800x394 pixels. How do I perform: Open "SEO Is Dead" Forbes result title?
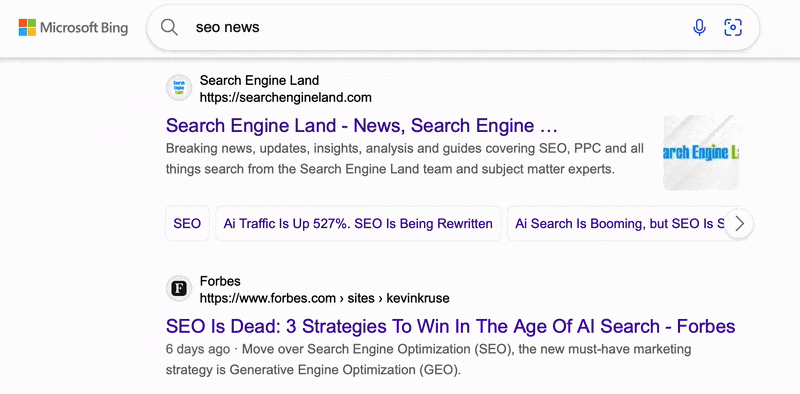coord(451,326)
